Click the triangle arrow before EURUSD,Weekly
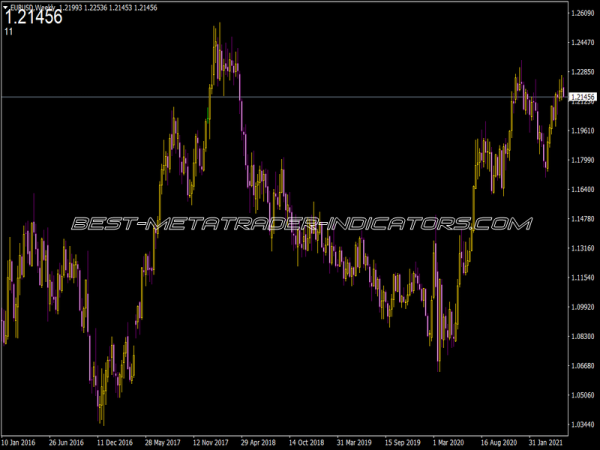The width and height of the screenshot is (600, 450). tap(5, 6)
